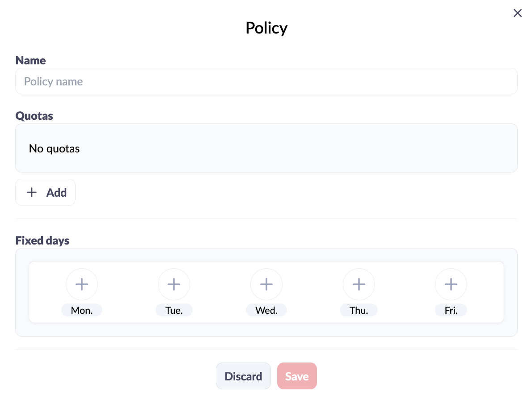Add Friday using its plus circle
Screen dimensions: 532x405
click(451, 284)
